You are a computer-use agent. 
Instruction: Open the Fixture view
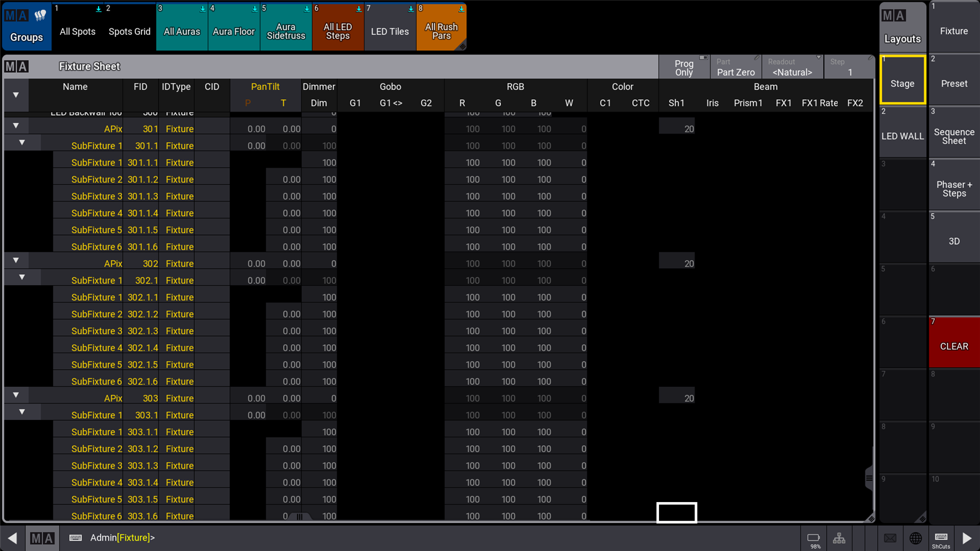pyautogui.click(x=954, y=27)
